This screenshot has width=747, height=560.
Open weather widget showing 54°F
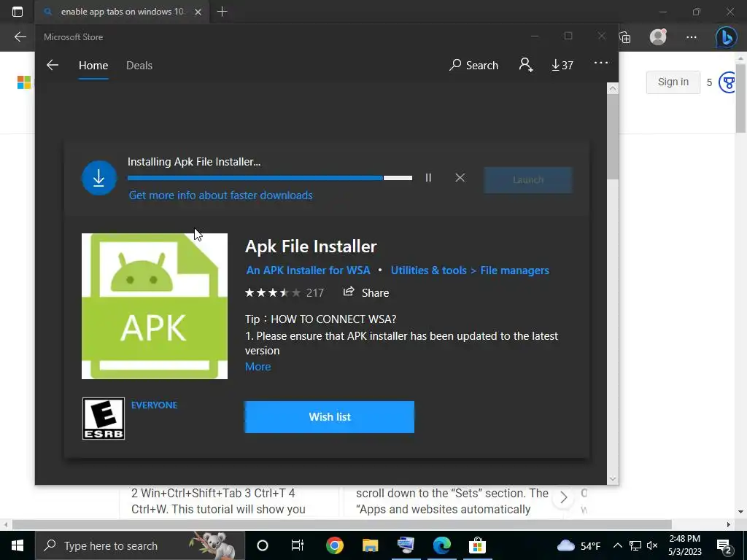578,545
